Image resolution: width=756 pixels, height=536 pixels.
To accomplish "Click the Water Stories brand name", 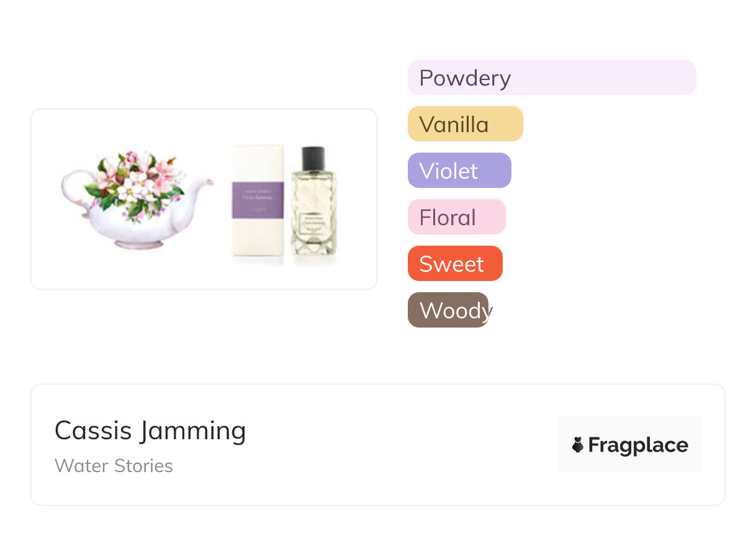I will pos(114,466).
